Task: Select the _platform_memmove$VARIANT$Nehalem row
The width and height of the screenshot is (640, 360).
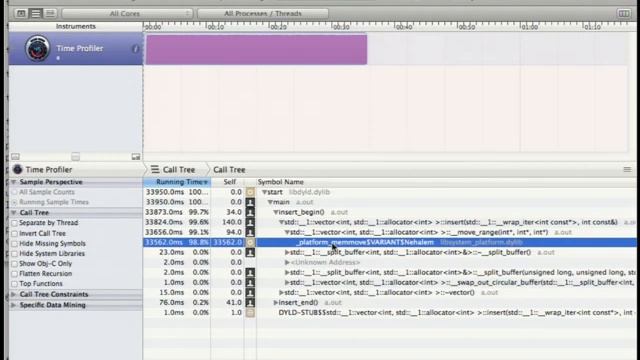Action: click(390, 242)
